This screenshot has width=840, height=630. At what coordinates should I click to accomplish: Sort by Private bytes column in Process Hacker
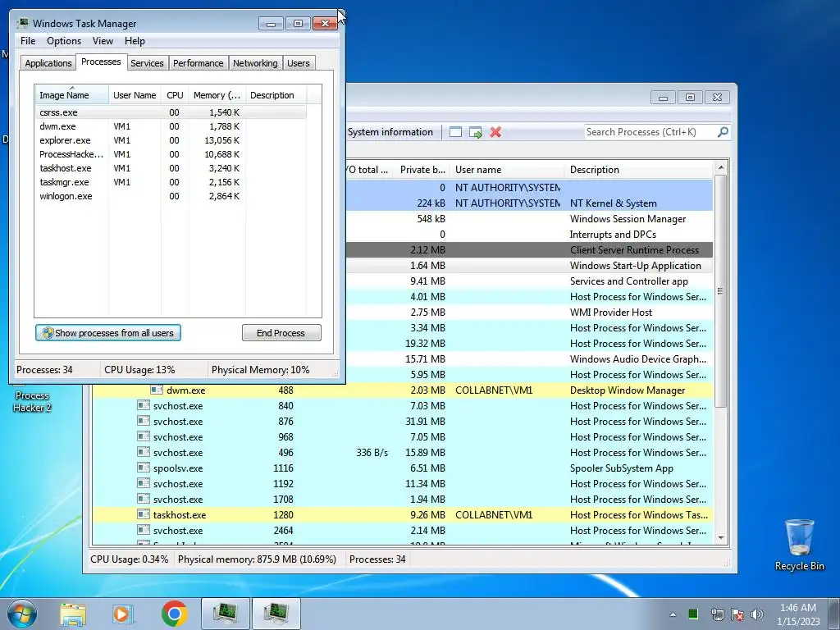pyautogui.click(x=422, y=170)
